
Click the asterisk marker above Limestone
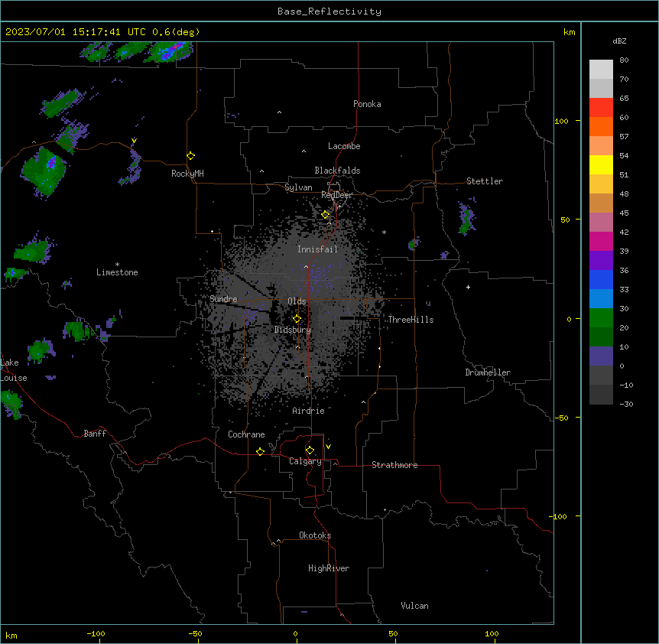pos(117,265)
